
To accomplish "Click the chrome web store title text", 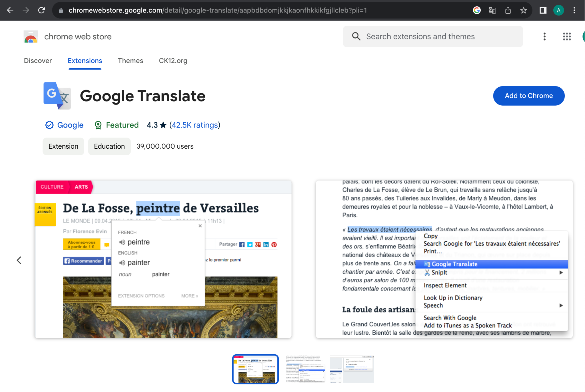I will 78,37.
